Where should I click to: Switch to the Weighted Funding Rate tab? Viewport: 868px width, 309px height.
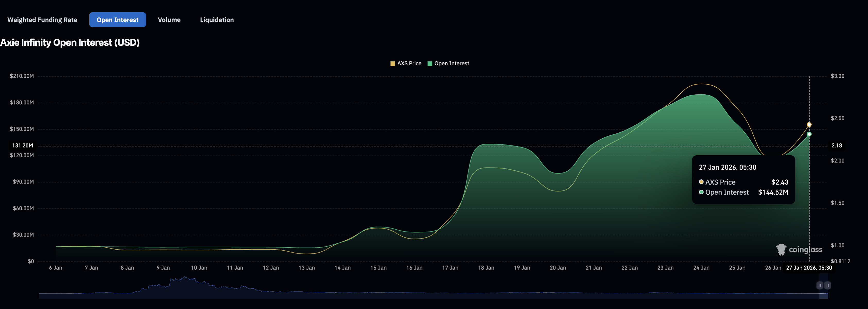click(x=42, y=20)
